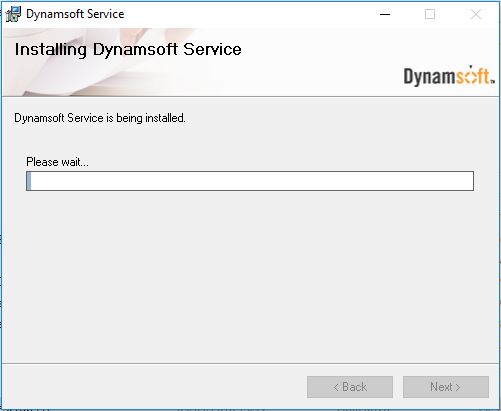Click the empty title bar space beside Minimize
501x411 pixels.
pyautogui.click(x=250, y=14)
